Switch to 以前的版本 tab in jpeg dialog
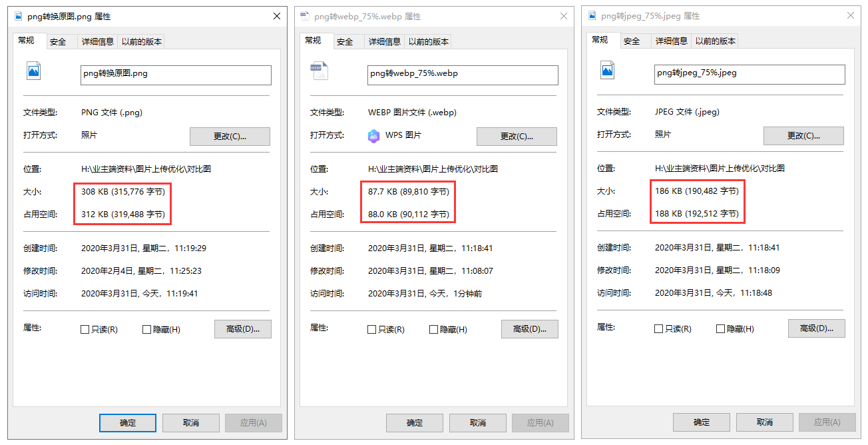This screenshot has width=868, height=445. (714, 41)
